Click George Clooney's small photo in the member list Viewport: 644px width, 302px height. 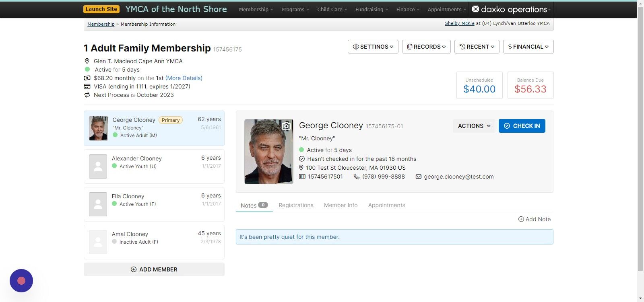point(98,128)
